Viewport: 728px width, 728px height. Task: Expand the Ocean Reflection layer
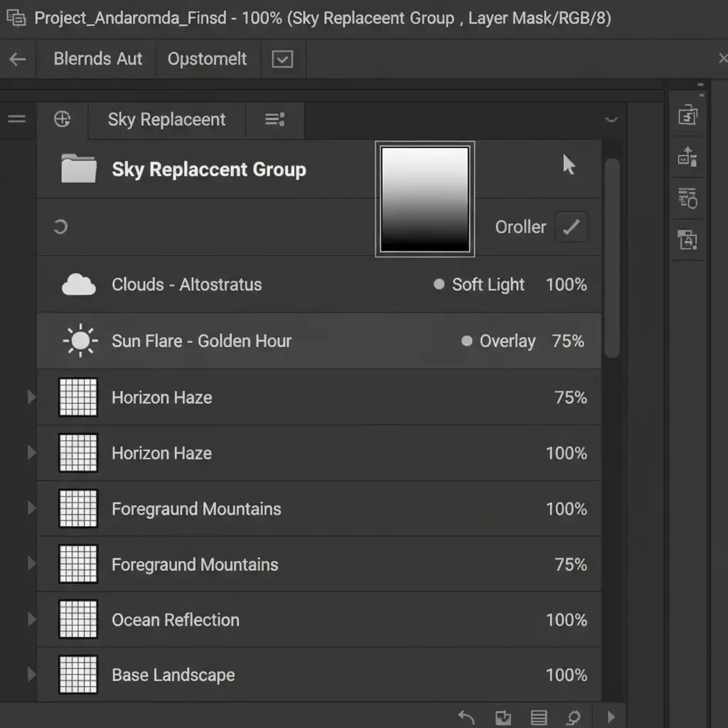point(31,619)
